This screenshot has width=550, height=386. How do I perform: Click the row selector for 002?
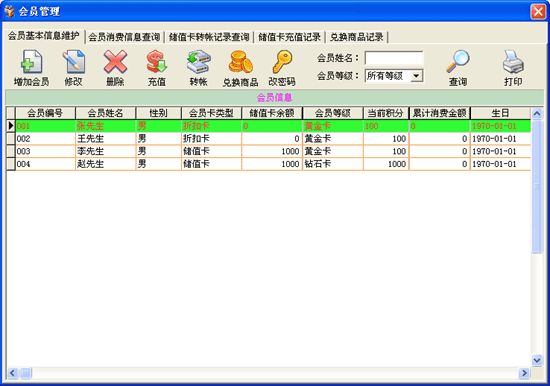click(x=11, y=139)
